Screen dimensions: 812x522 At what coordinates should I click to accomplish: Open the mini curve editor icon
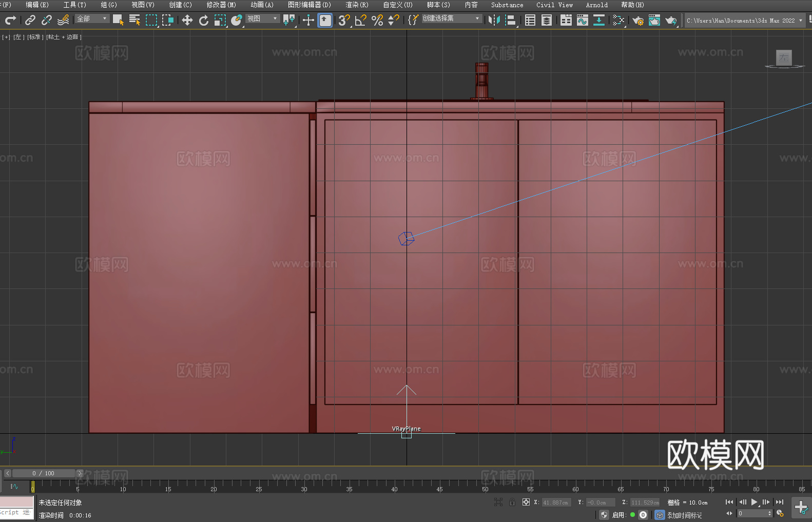pos(14,486)
